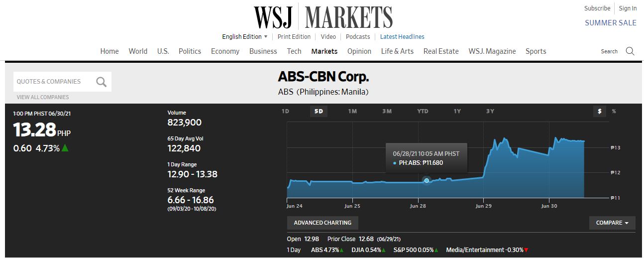Open the U.S. section
Viewport: 644px width, 258px height.
pyautogui.click(x=163, y=51)
